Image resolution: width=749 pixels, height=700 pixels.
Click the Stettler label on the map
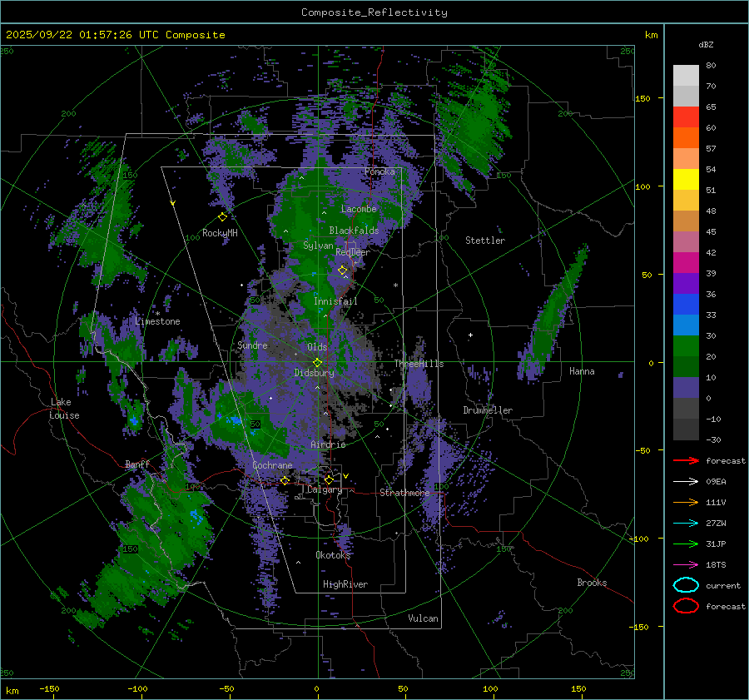484,241
